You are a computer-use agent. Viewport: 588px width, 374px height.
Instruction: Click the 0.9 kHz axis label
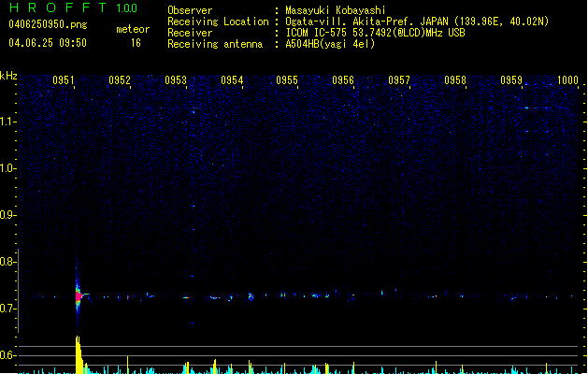[7, 215]
